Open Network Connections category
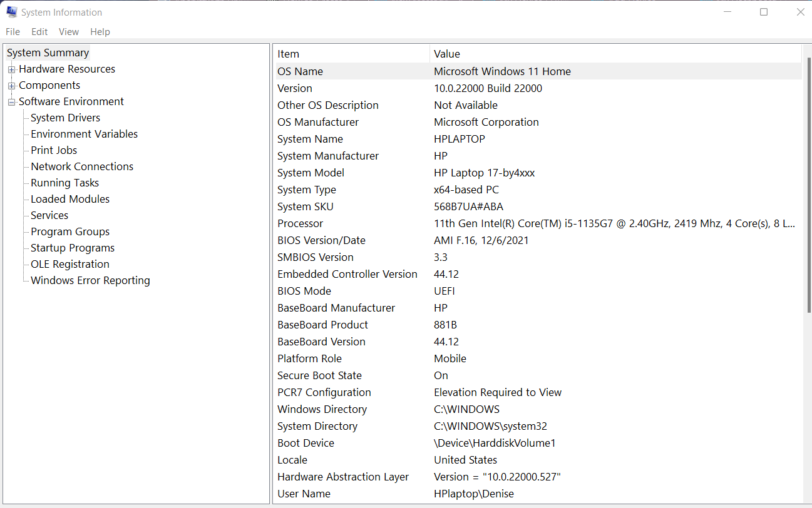The height and width of the screenshot is (508, 812). (82, 166)
